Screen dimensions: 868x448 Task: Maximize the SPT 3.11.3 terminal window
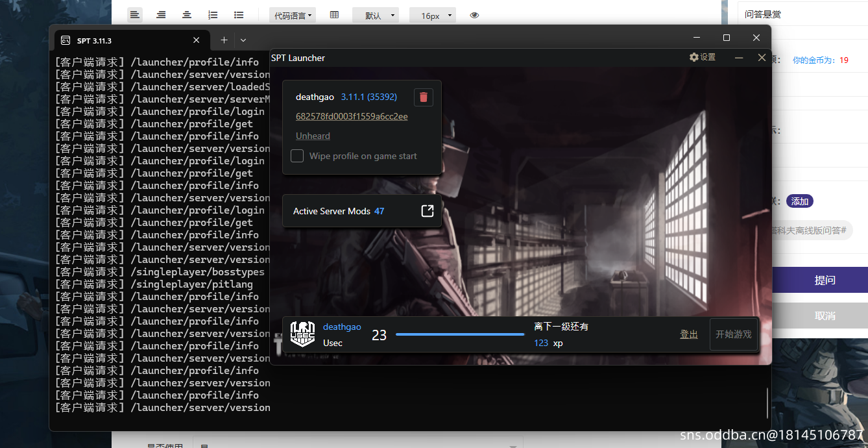pyautogui.click(x=727, y=38)
